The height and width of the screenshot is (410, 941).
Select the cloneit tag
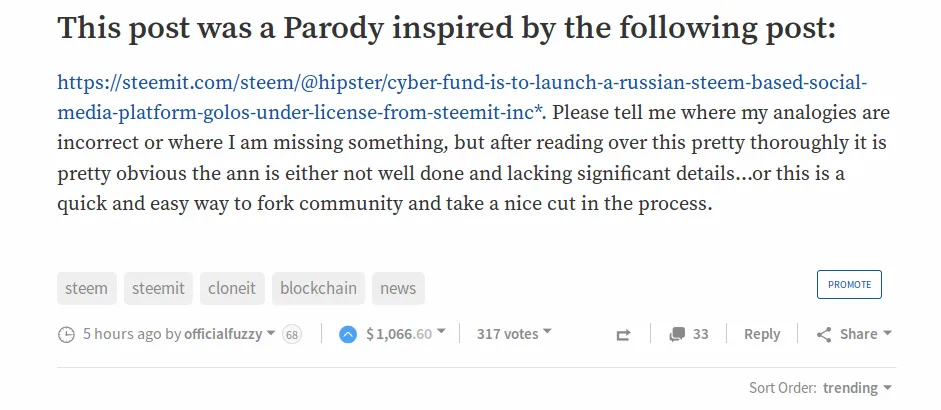tap(232, 288)
